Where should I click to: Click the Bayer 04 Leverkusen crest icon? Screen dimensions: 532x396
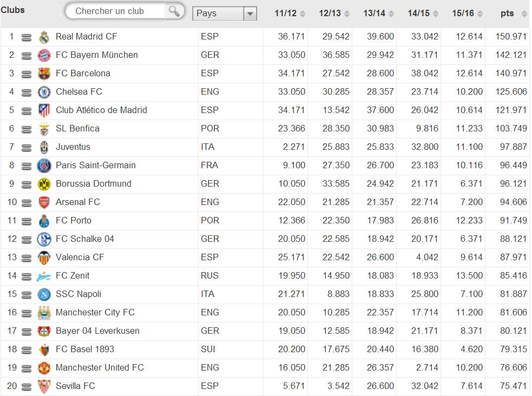[44, 331]
